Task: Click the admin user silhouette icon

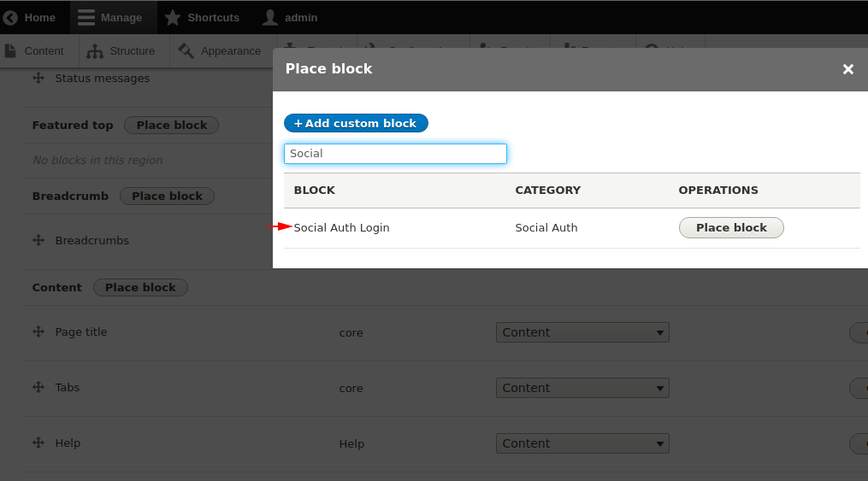Action: (270, 18)
